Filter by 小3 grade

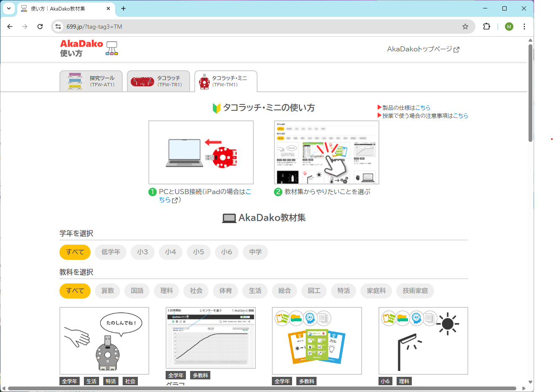[142, 252]
